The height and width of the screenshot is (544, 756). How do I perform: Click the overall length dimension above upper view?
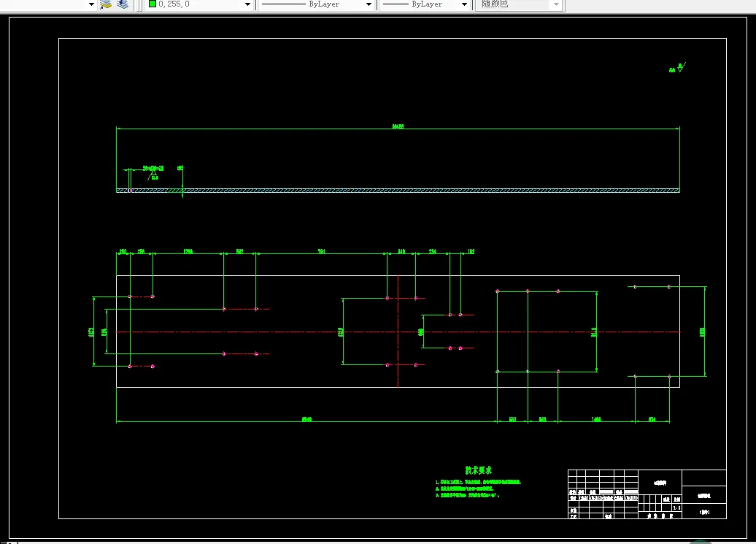(x=398, y=127)
